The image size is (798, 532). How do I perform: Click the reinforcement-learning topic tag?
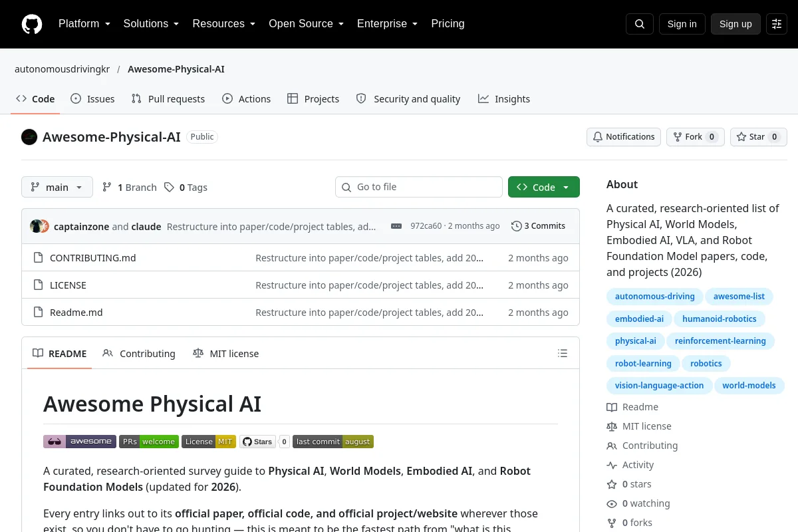point(720,341)
